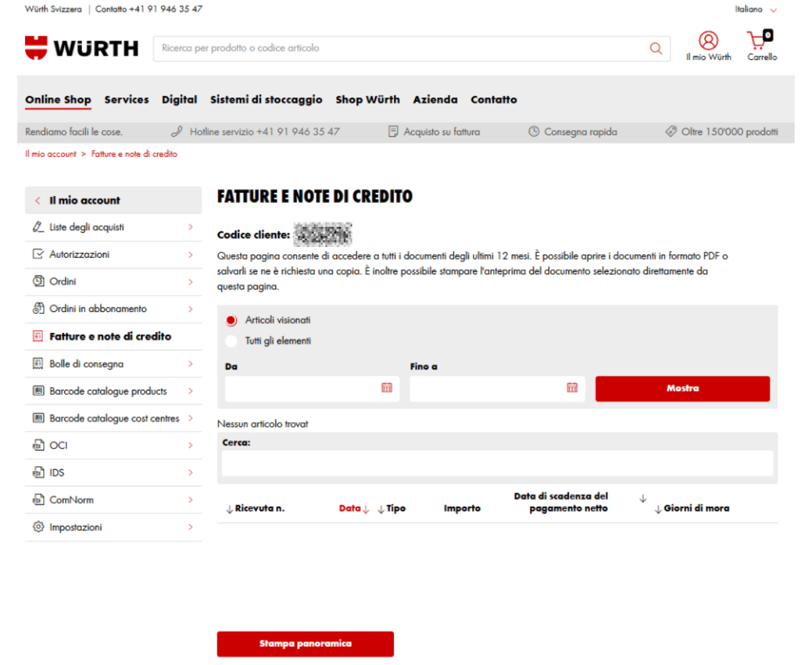The height and width of the screenshot is (665, 812).
Task: Click the Impostazioni gear icon
Action: pyautogui.click(x=38, y=527)
